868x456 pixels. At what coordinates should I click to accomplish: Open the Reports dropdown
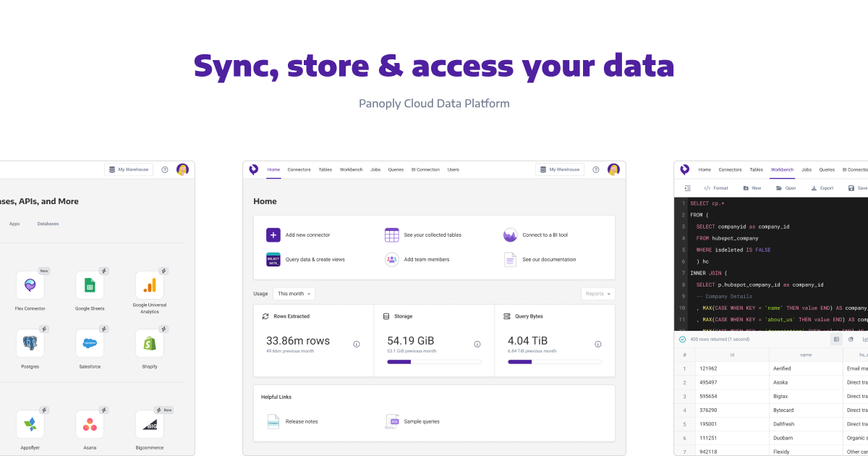(x=598, y=294)
